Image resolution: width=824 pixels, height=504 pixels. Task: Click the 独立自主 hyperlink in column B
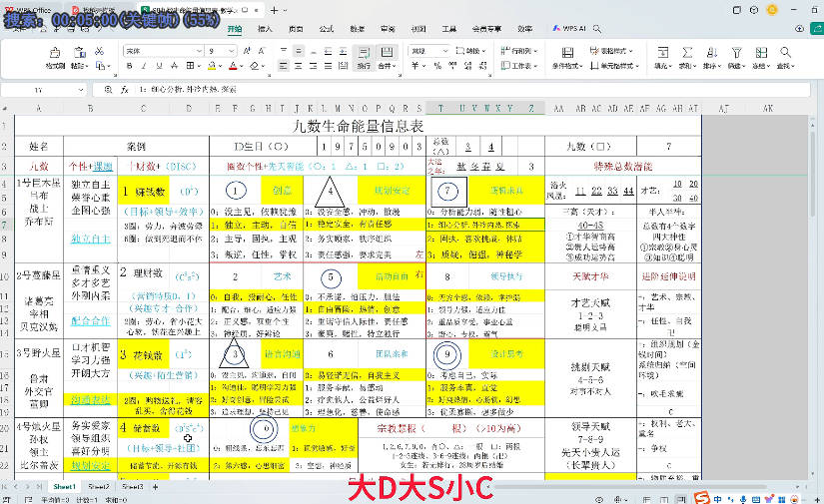click(x=91, y=239)
